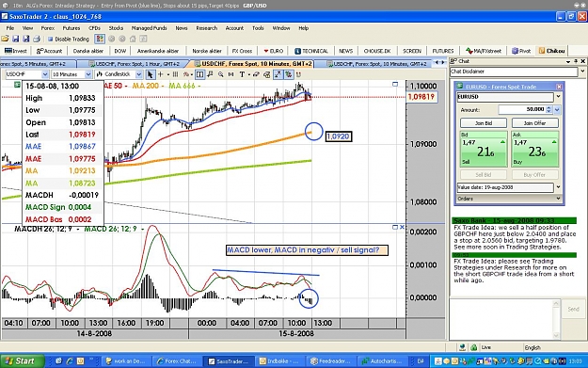Click the zoom magnifier icon in chart toolbar
Screen dimensions: 588x368
click(x=221, y=74)
